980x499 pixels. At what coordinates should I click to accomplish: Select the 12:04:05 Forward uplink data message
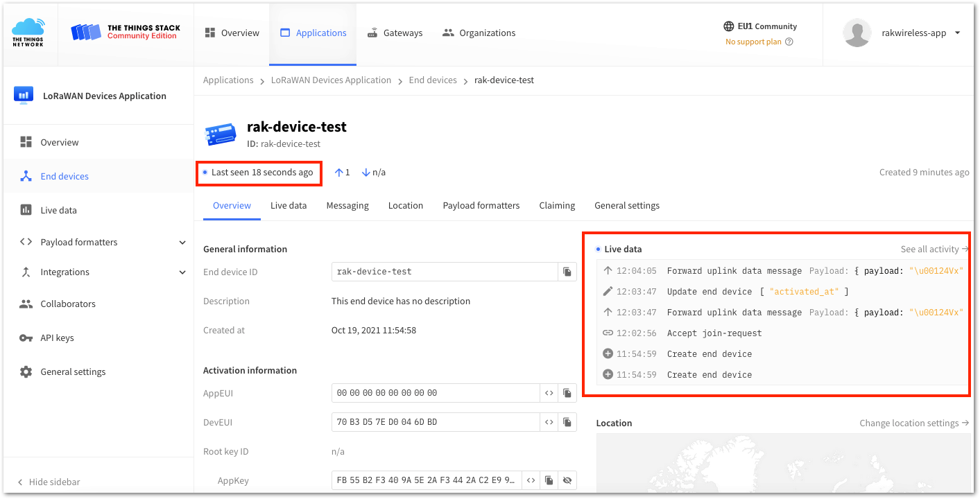click(782, 271)
